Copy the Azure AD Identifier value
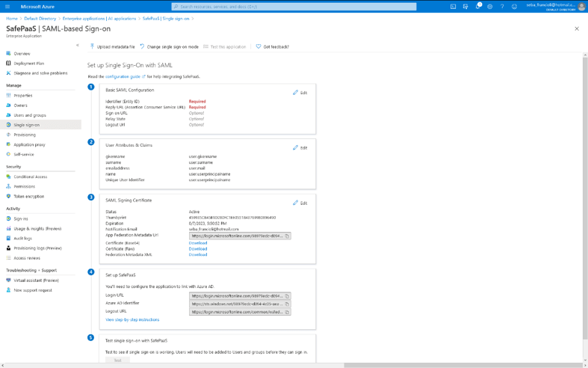 [287, 304]
